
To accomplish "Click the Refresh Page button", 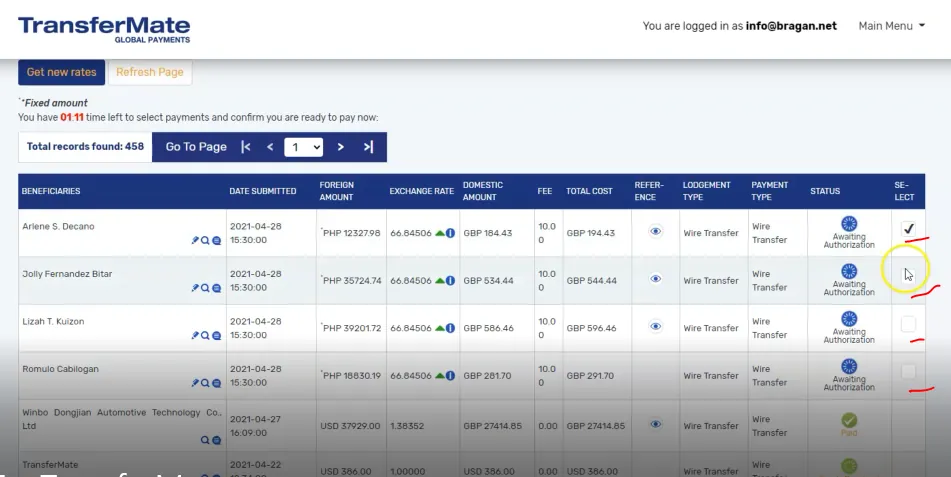I will (150, 72).
